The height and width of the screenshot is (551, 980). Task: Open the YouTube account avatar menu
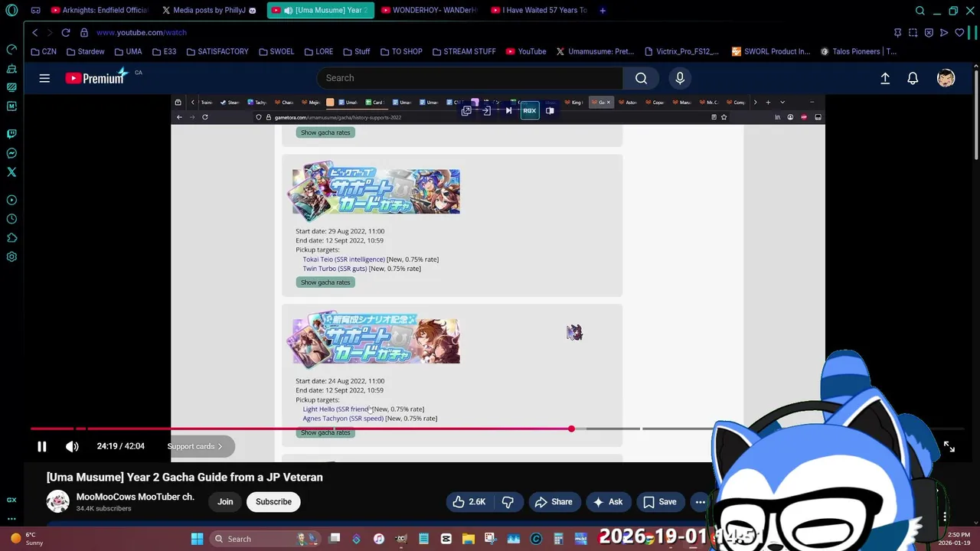coord(946,78)
